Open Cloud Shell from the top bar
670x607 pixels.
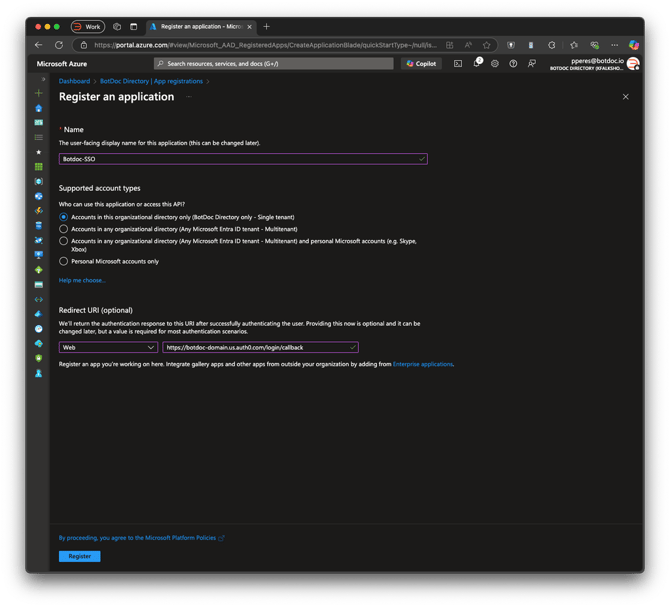[458, 64]
